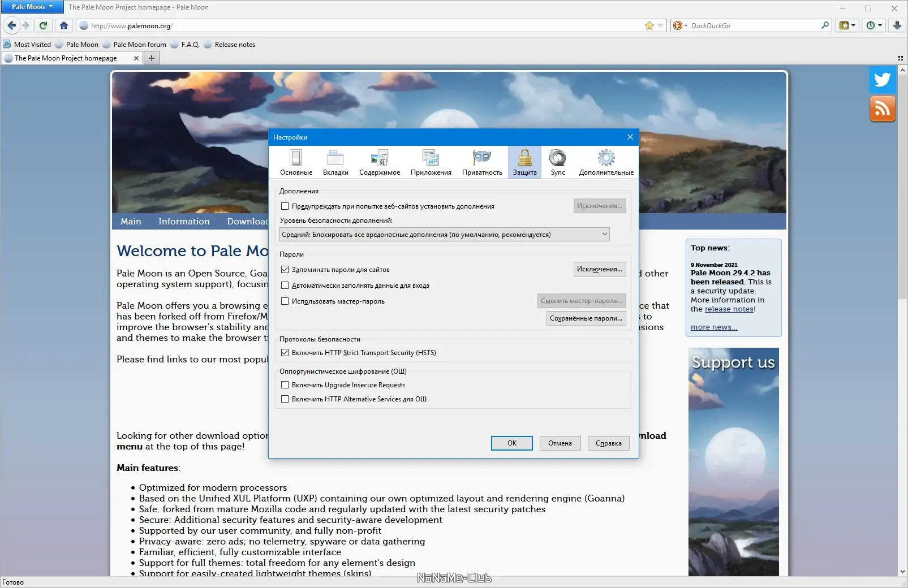
Task: Close the Pale Moon Project homepage tab
Action: click(136, 58)
